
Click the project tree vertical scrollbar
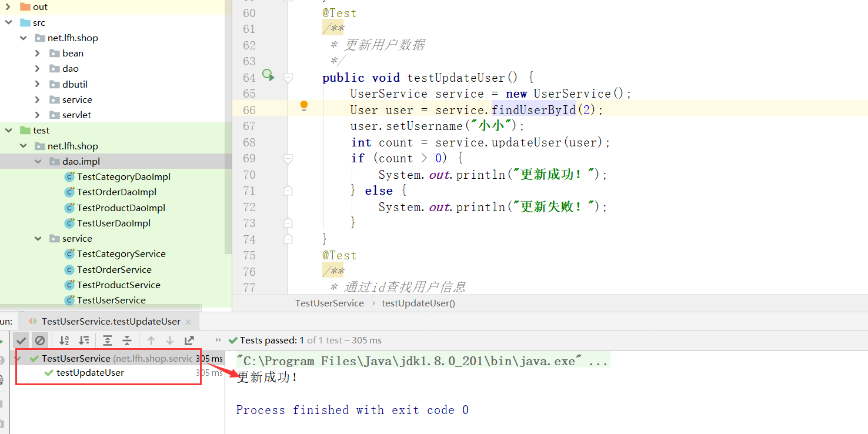pos(229,127)
